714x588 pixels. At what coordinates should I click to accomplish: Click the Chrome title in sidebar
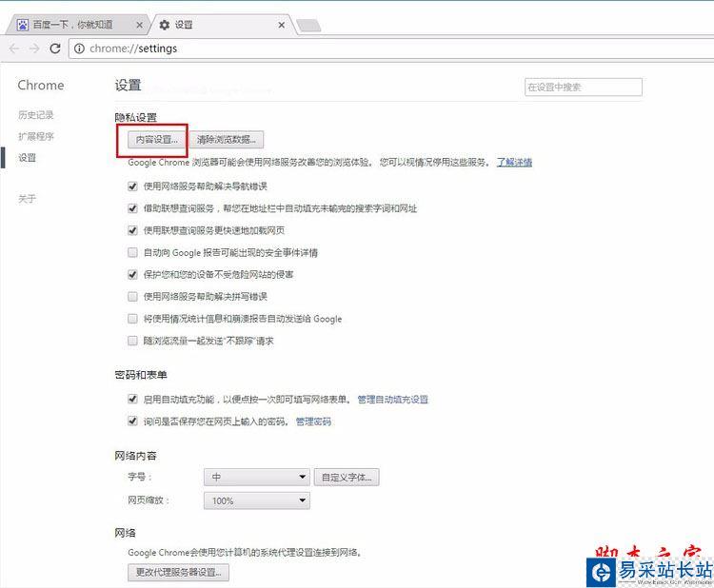pyautogui.click(x=41, y=85)
